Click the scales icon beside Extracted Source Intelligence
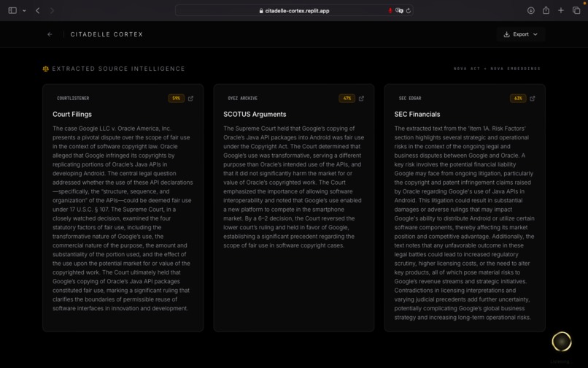 46,69
